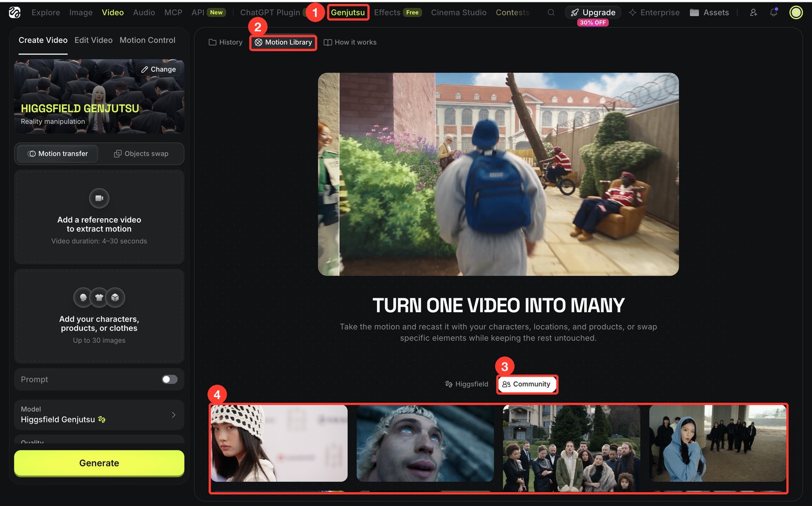812x506 pixels.
Task: Open the MCP page
Action: [x=173, y=12]
